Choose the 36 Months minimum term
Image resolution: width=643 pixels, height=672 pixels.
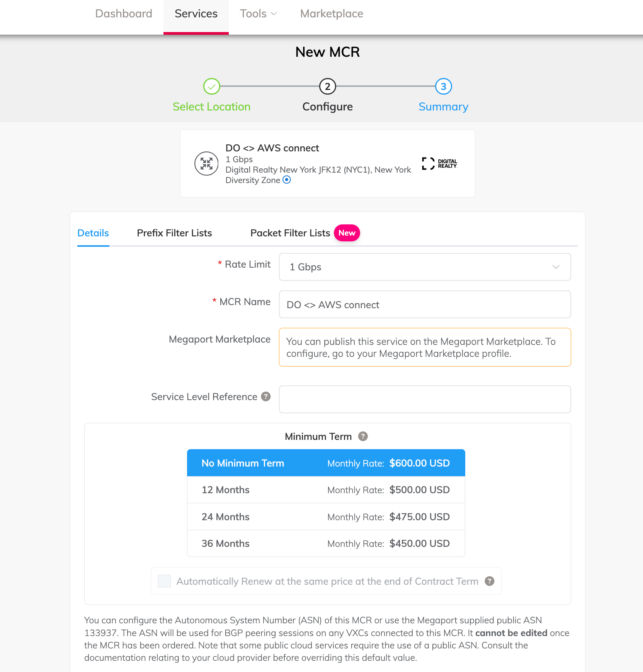(x=326, y=543)
